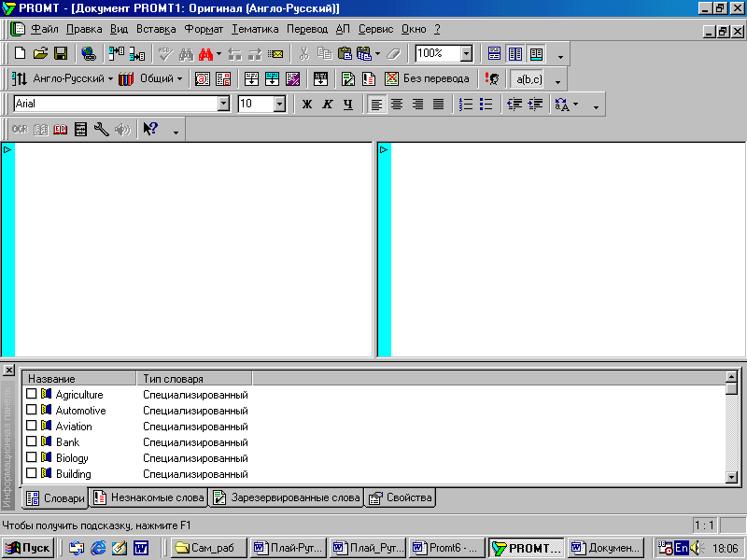
Task: Click the red open dictionary icon
Action: 60,130
